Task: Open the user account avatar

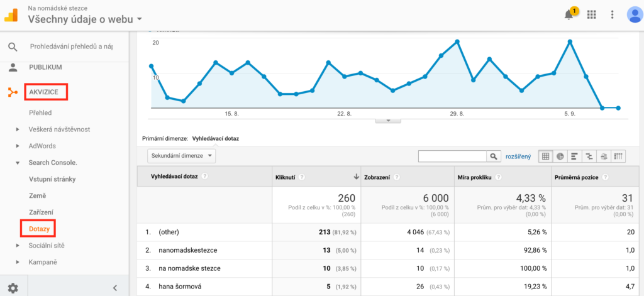Action: click(x=633, y=15)
